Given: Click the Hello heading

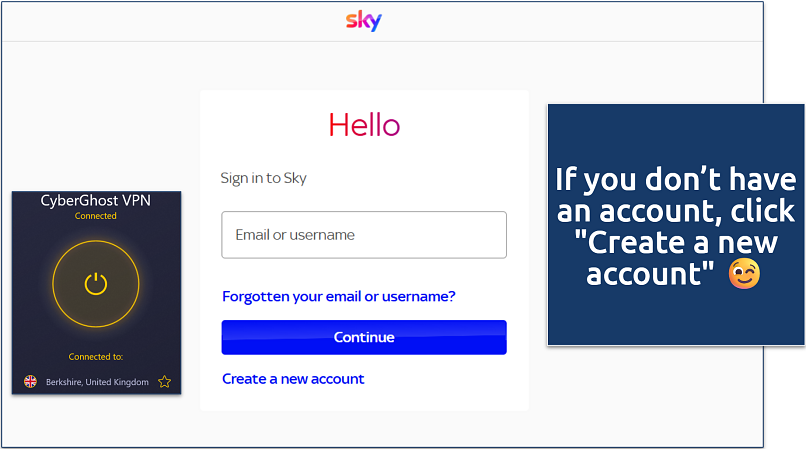Looking at the screenshot, I should 364,125.
